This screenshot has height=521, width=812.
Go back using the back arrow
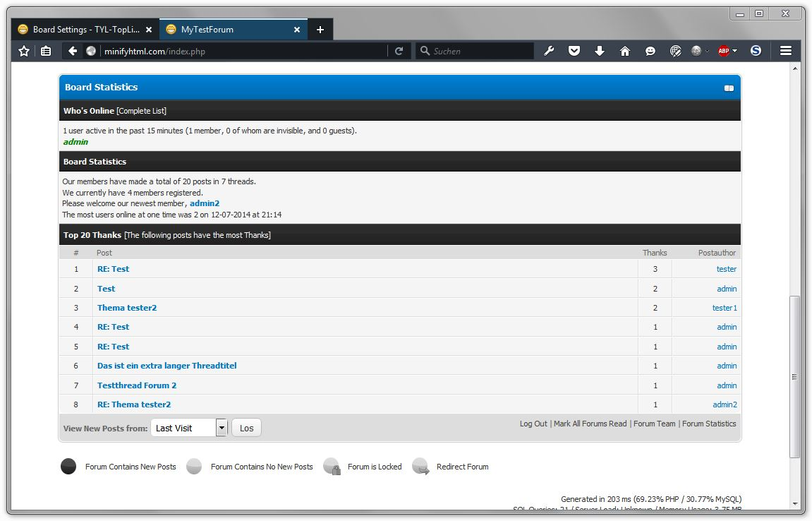coord(73,51)
